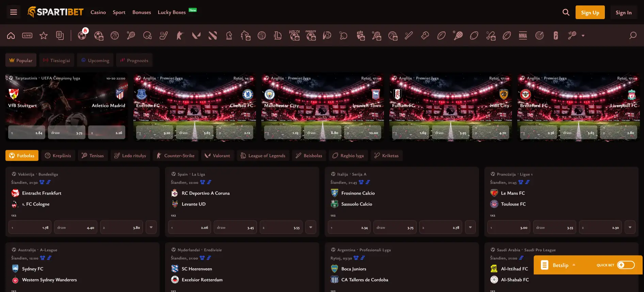Image resolution: width=644 pixels, height=292 pixels.
Task: Select the basketball sport icon
Action: click(115, 35)
